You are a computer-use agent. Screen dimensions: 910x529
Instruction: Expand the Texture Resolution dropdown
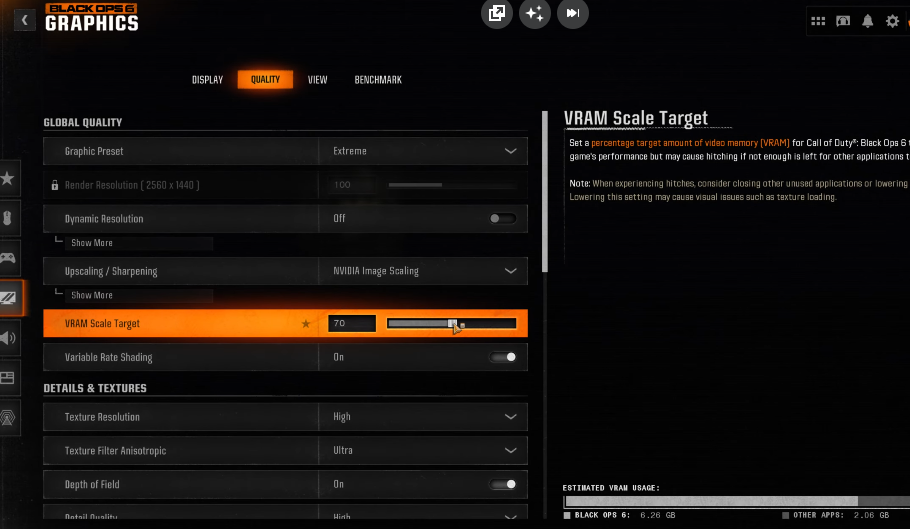point(423,417)
